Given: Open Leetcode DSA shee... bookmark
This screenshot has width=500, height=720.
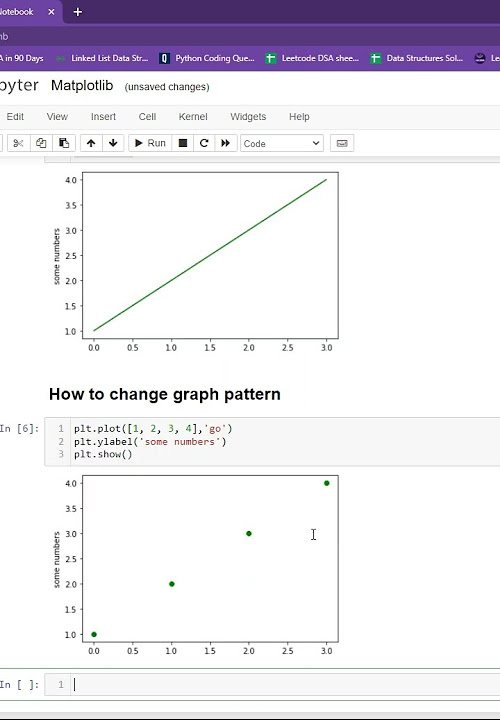Looking at the screenshot, I should pos(312,58).
